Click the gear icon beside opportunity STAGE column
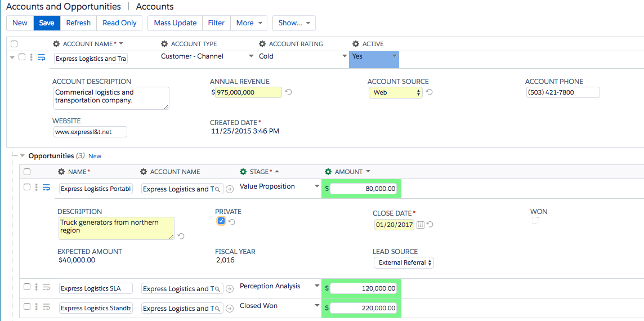644x321 pixels. pos(243,172)
